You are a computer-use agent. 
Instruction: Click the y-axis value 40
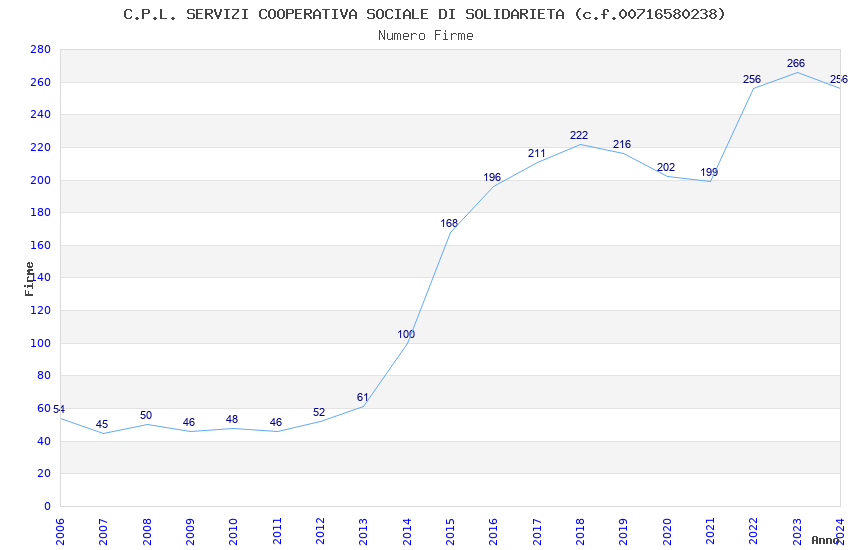click(x=44, y=441)
